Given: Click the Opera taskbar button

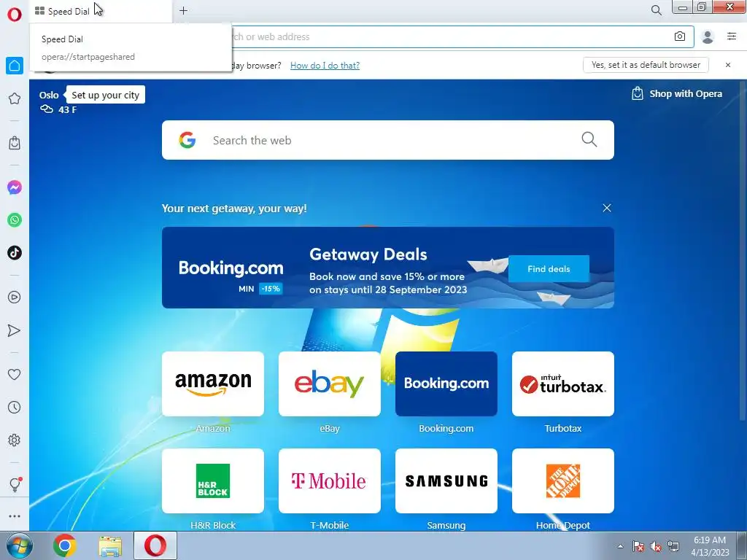Looking at the screenshot, I should (x=155, y=545).
